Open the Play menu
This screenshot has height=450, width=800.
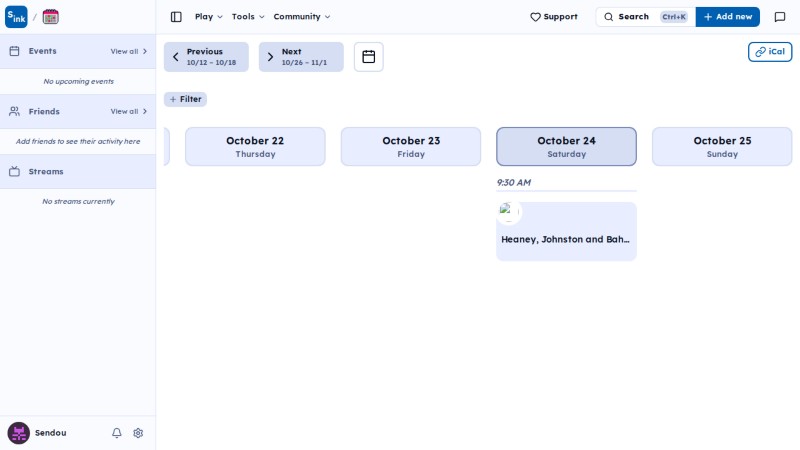click(209, 17)
